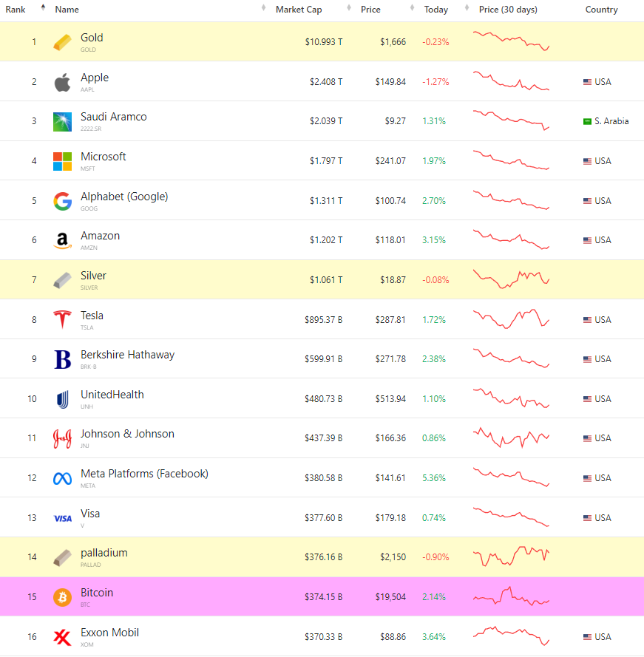Image resolution: width=644 pixels, height=657 pixels.
Task: View Gold 30-day price chart
Action: tap(511, 41)
